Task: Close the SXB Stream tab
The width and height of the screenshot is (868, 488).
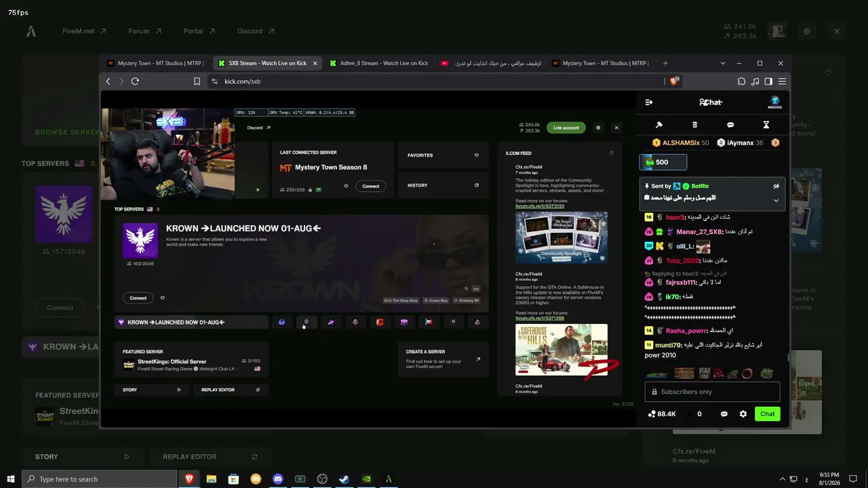Action: coord(315,63)
